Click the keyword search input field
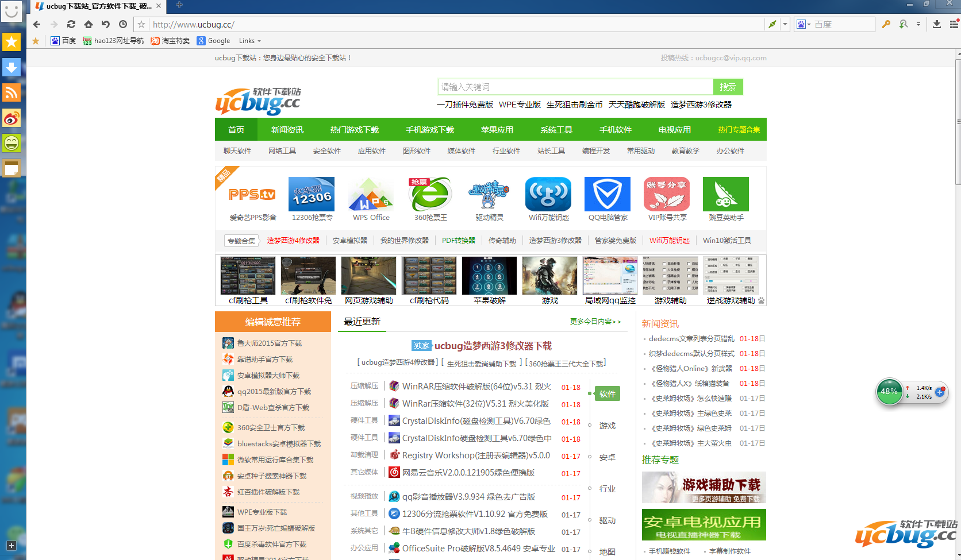This screenshot has width=961, height=560. click(x=575, y=87)
